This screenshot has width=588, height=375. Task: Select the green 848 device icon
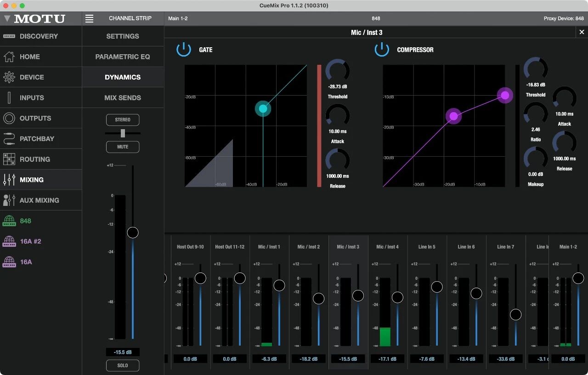(x=9, y=221)
